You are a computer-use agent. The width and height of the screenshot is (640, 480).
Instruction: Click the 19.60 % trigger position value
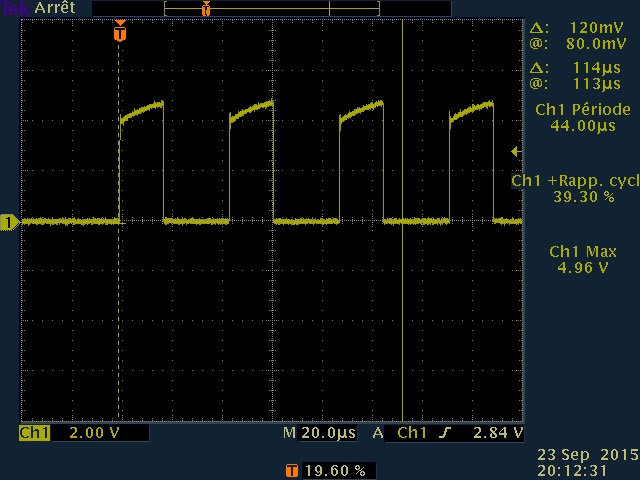tap(335, 471)
